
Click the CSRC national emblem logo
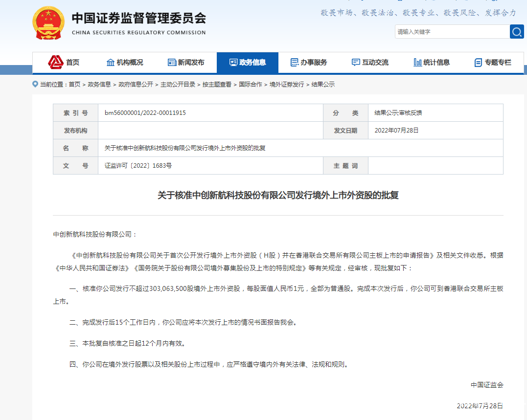click(x=48, y=23)
